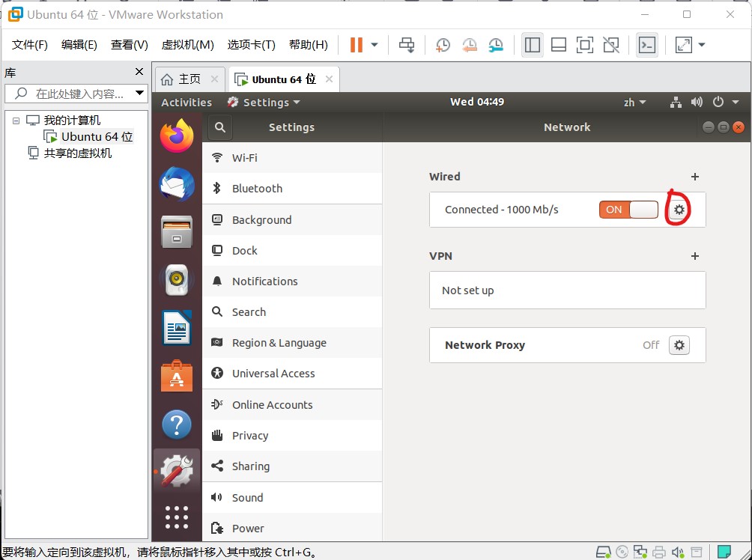Open the 文件(F) menu
The height and width of the screenshot is (560, 752).
click(30, 45)
